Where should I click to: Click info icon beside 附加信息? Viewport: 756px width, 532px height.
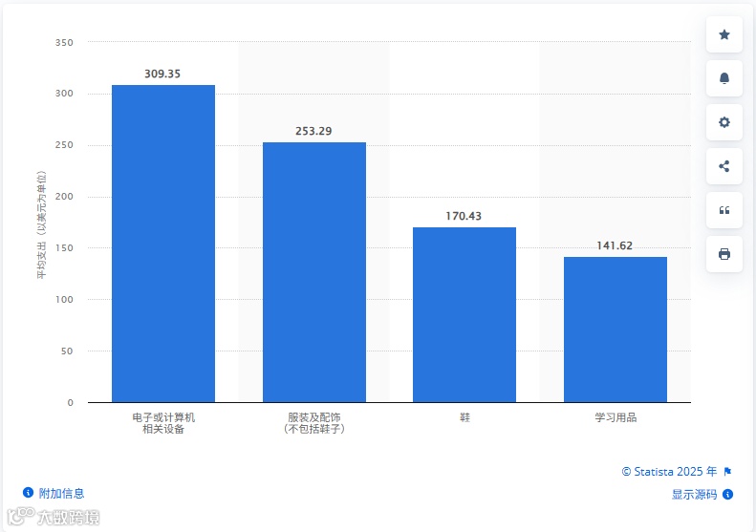click(28, 493)
